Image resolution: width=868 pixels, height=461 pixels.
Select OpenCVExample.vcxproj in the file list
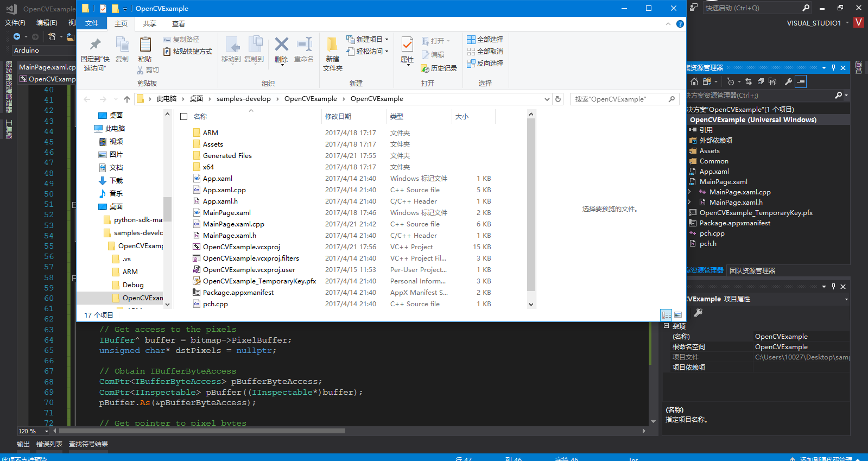point(242,247)
